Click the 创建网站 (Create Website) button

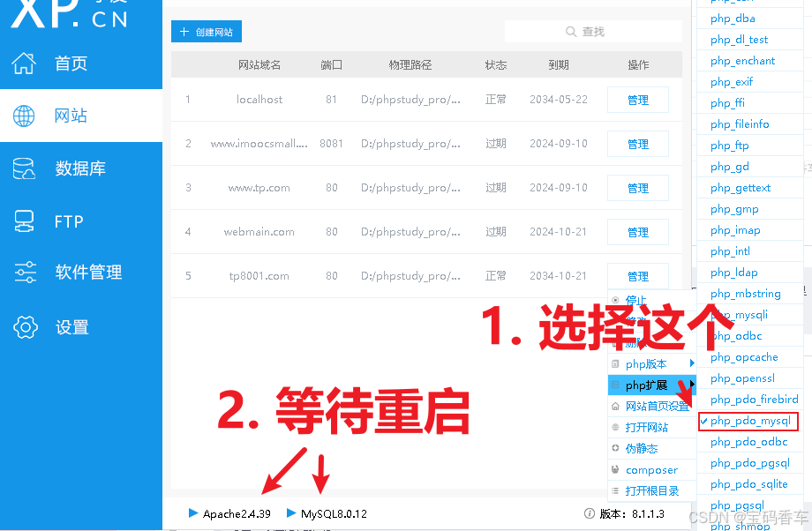pyautogui.click(x=206, y=31)
